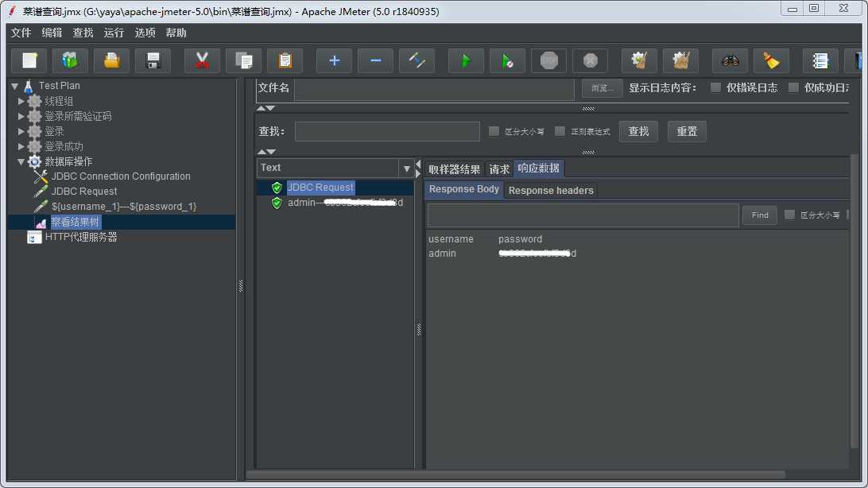Click the 重置 reset button
This screenshot has width=868, height=488.
pyautogui.click(x=687, y=131)
